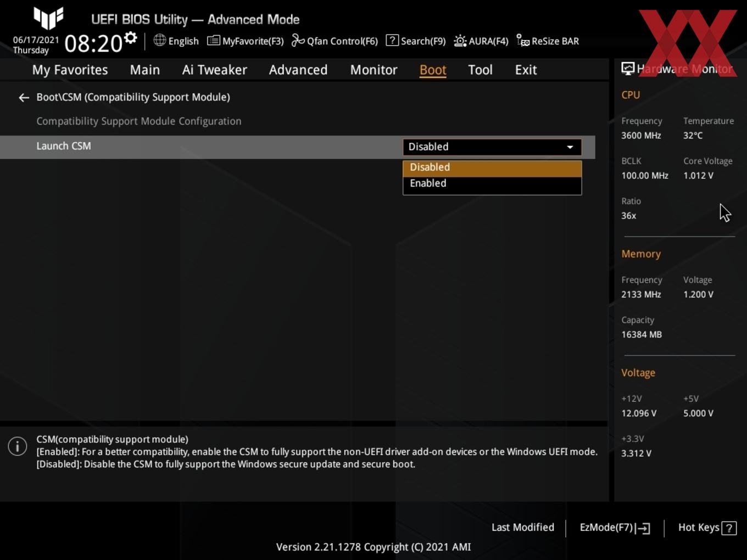Open the Ai Tweaker tab

pos(215,70)
